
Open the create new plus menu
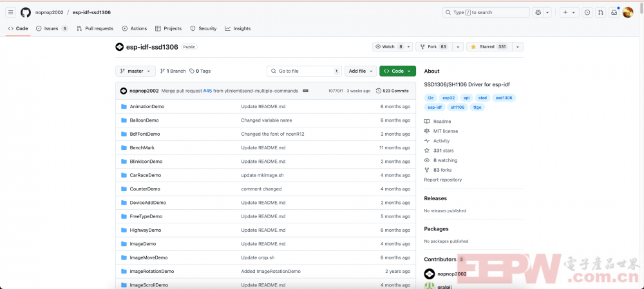570,12
